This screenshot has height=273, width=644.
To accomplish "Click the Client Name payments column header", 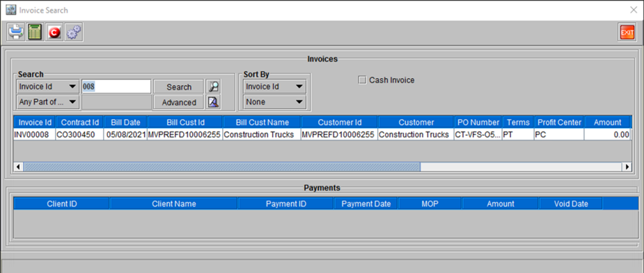I will pos(174,203).
